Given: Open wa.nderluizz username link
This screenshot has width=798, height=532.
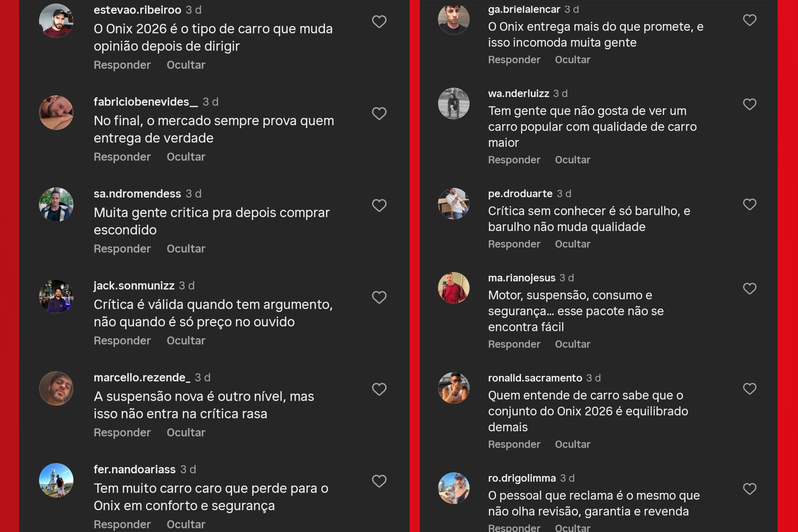Looking at the screenshot, I should [x=518, y=93].
